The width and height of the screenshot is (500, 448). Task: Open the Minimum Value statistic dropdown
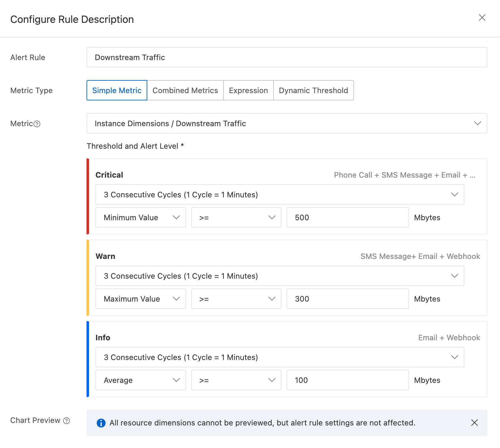click(141, 218)
